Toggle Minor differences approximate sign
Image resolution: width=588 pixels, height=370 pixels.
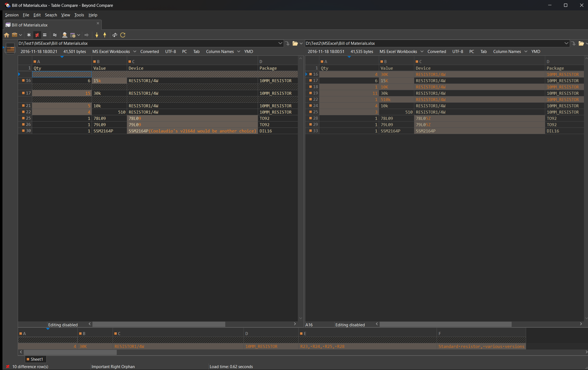point(55,35)
